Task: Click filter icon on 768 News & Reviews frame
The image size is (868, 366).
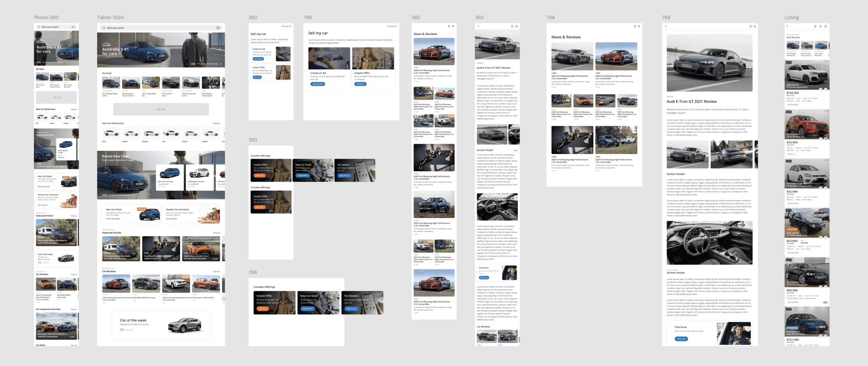Action: pos(635,26)
